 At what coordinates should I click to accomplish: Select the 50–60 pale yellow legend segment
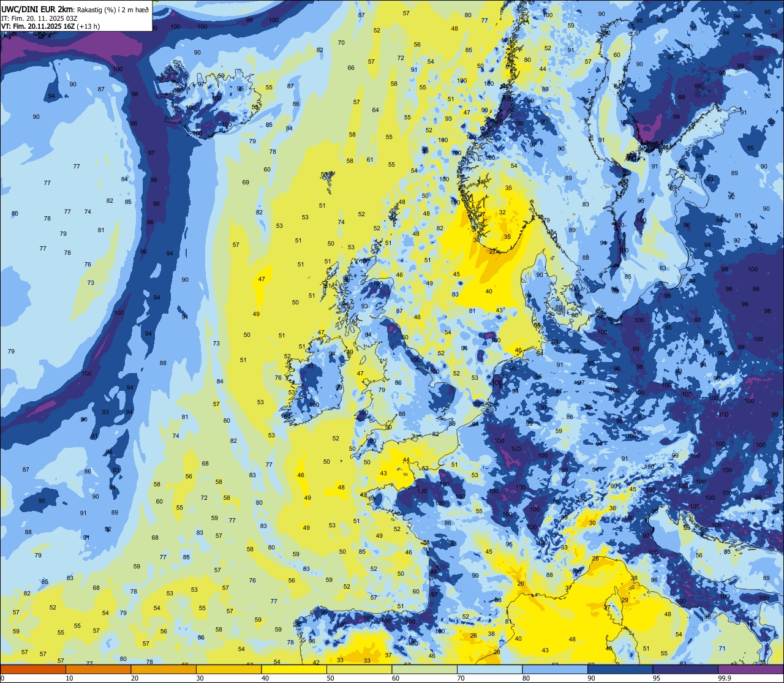(x=359, y=669)
